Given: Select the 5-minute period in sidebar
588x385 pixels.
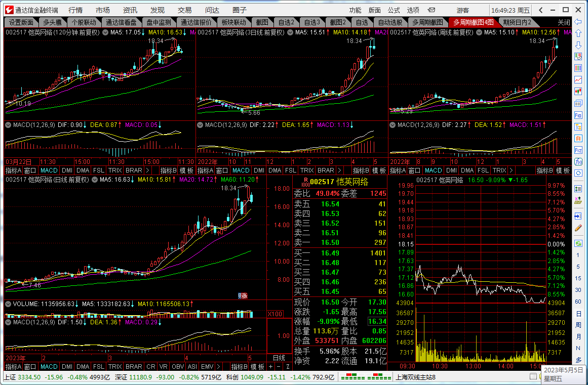Looking at the screenshot, I should pos(578,267).
